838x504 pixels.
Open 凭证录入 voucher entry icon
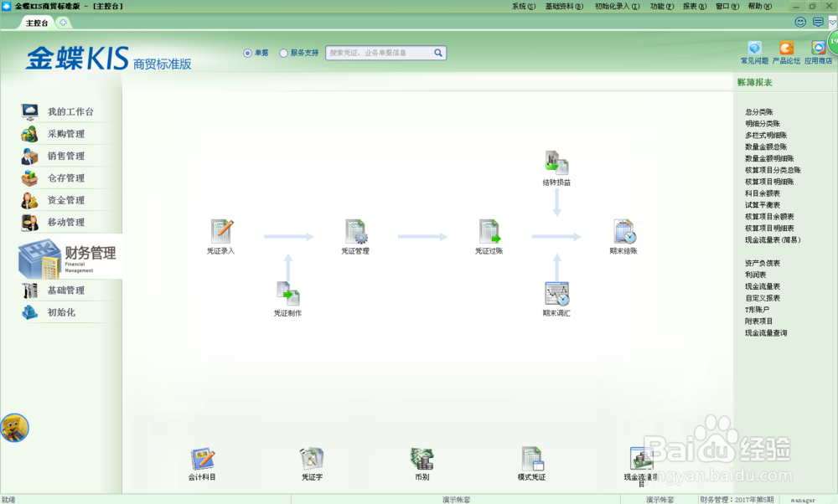(222, 231)
